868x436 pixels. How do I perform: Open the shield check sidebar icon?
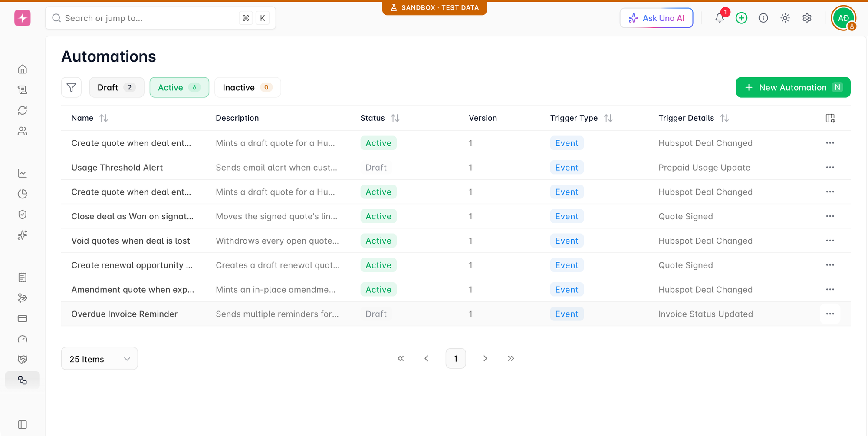(x=23, y=215)
